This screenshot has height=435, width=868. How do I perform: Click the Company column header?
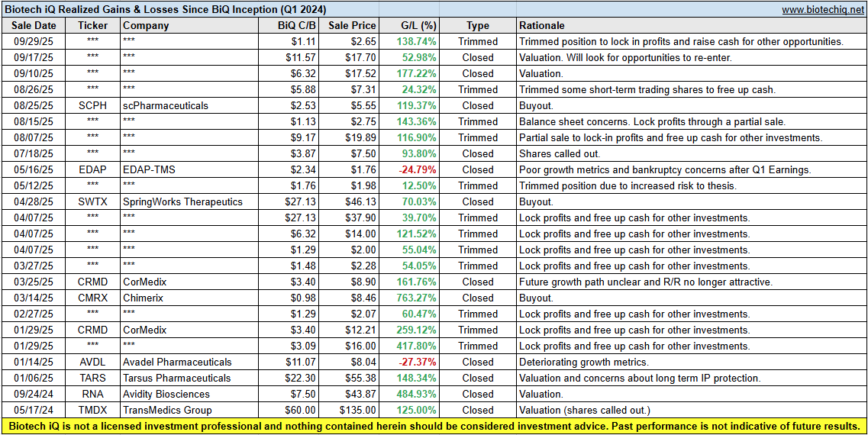[146, 25]
